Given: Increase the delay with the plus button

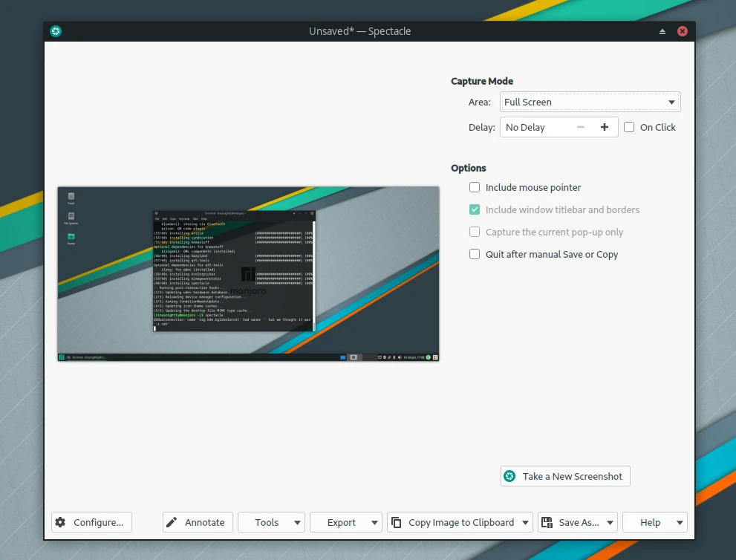Looking at the screenshot, I should click(x=605, y=127).
